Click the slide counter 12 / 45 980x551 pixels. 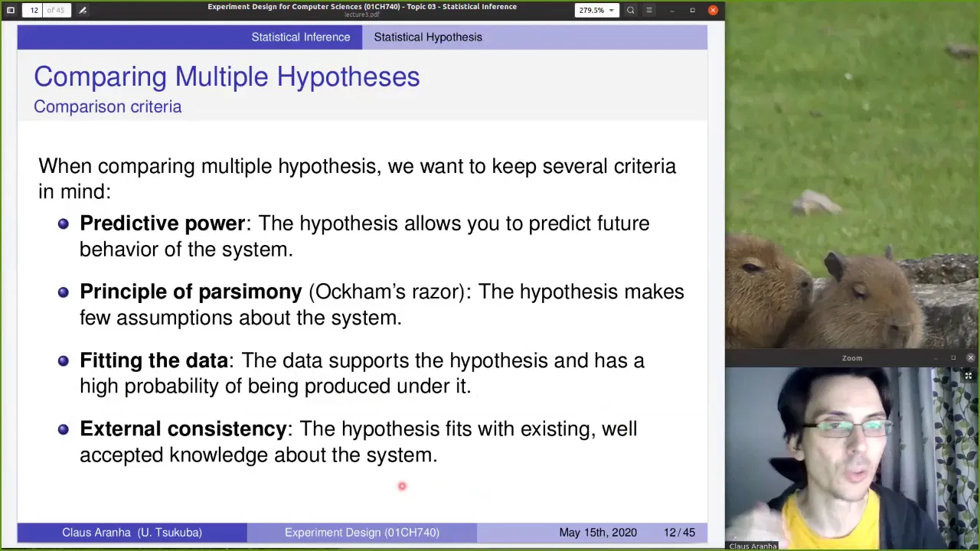pos(679,532)
